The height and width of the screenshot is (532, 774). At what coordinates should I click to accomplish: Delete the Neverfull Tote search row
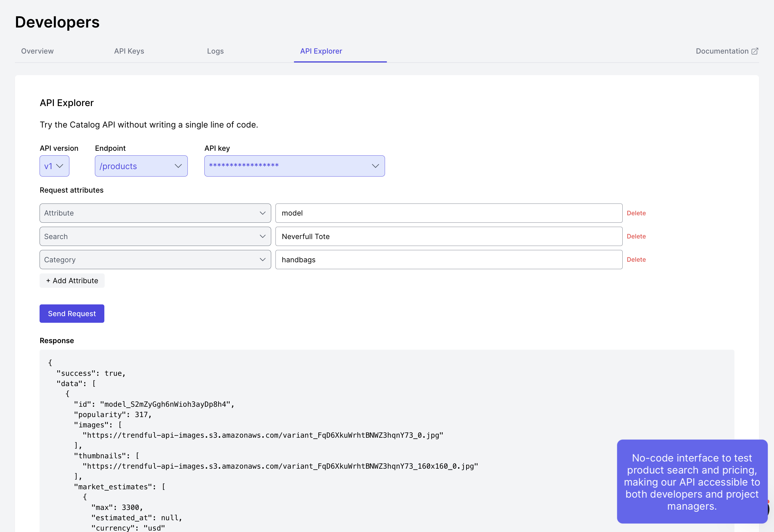click(636, 236)
